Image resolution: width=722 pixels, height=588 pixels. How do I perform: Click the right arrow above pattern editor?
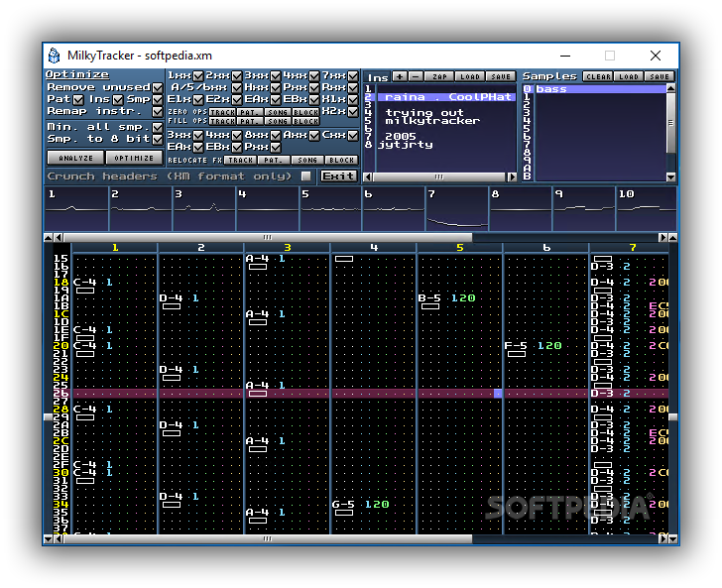662,237
